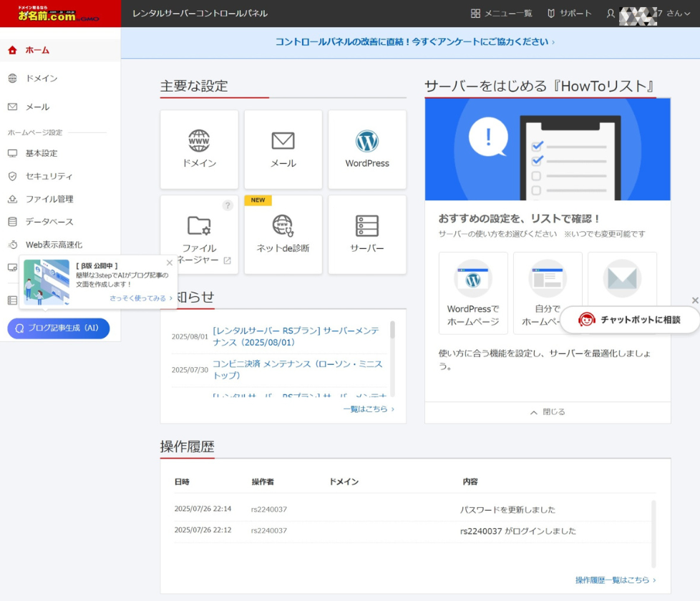Image resolution: width=700 pixels, height=601 pixels.
Task: Open the ドメイン tile with www globe icon
Action: click(199, 149)
